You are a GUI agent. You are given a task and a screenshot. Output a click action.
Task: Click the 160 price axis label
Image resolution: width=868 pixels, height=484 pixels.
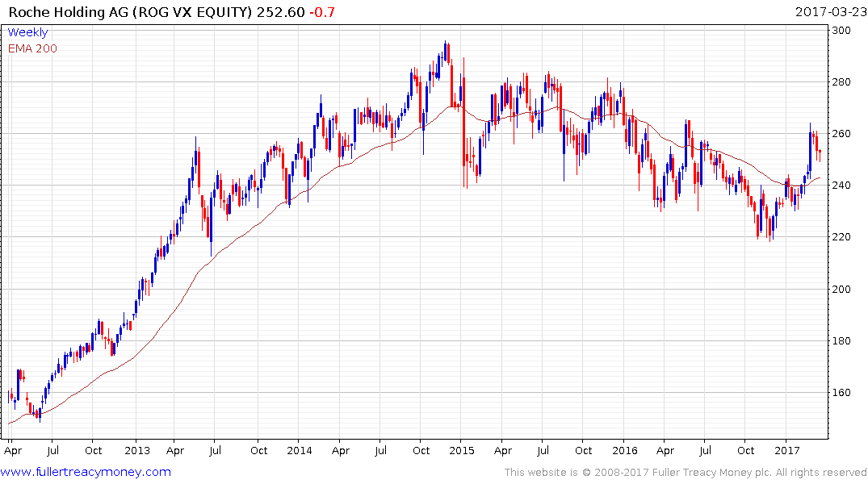pos(841,392)
